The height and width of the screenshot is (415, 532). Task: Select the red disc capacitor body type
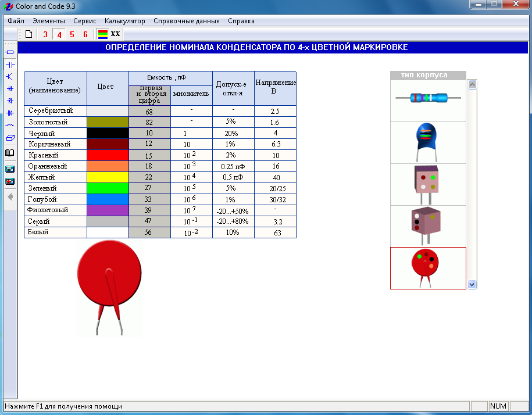pos(428,268)
